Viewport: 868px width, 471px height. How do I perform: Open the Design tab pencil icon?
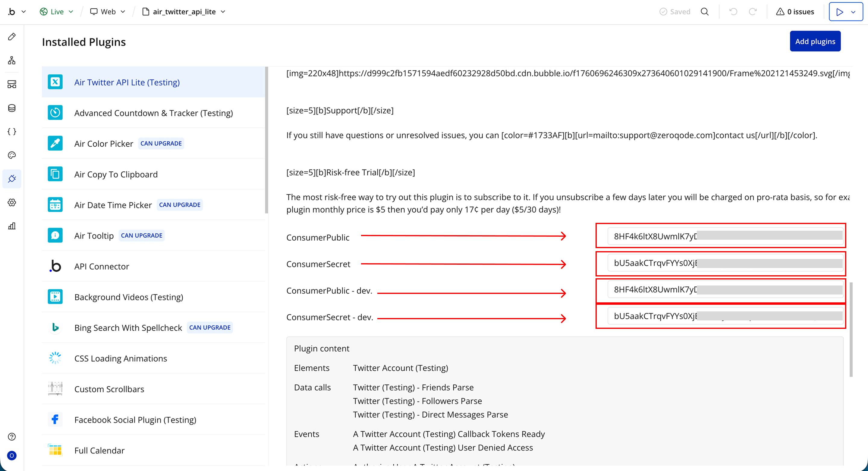(12, 37)
